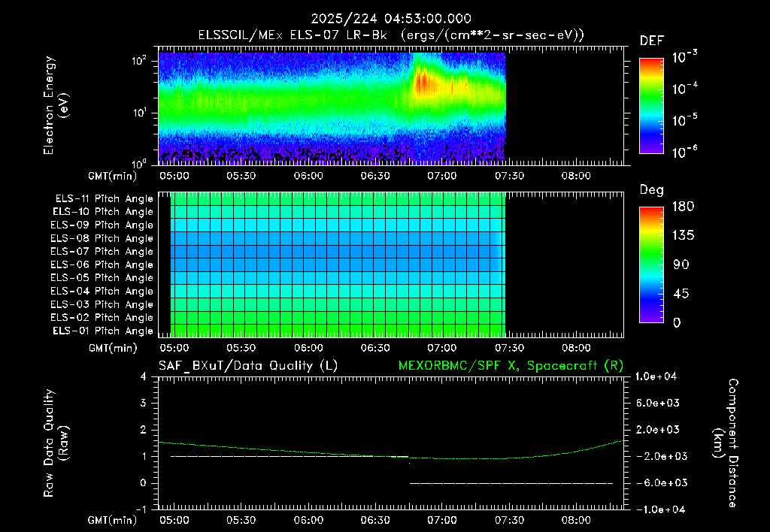This screenshot has height=532, width=770.
Task: Select the ELS-08 Pitch Angle row label
Action: [x=102, y=238]
